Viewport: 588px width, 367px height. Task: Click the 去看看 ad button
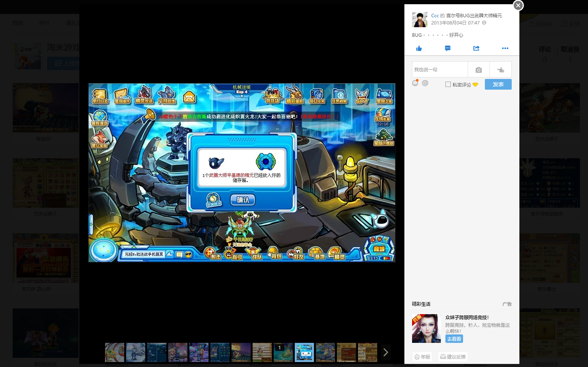(454, 339)
